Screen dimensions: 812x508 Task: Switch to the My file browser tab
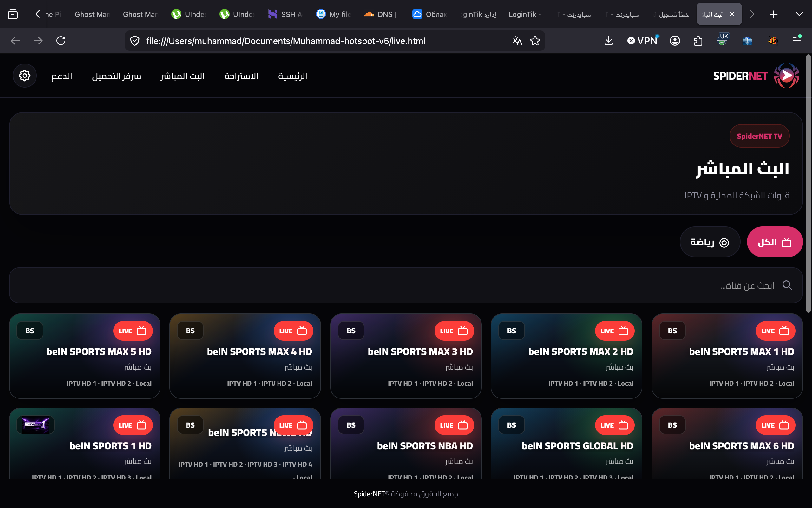(334, 14)
